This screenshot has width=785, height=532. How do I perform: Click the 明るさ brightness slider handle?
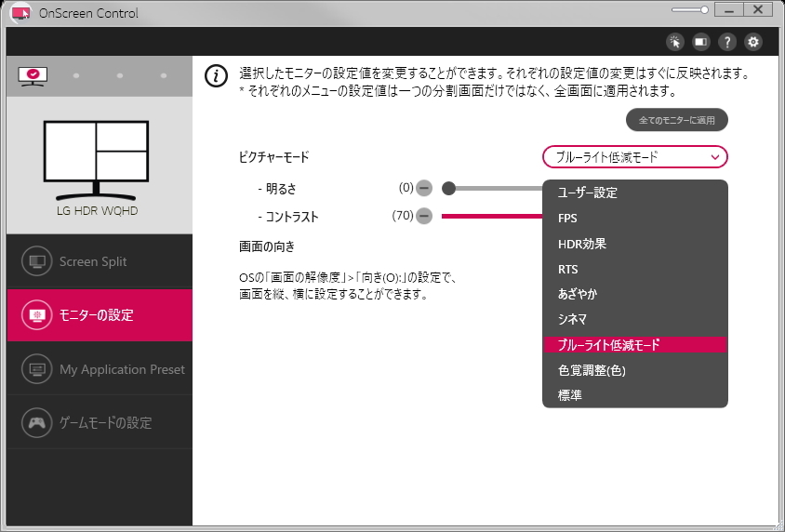448,188
